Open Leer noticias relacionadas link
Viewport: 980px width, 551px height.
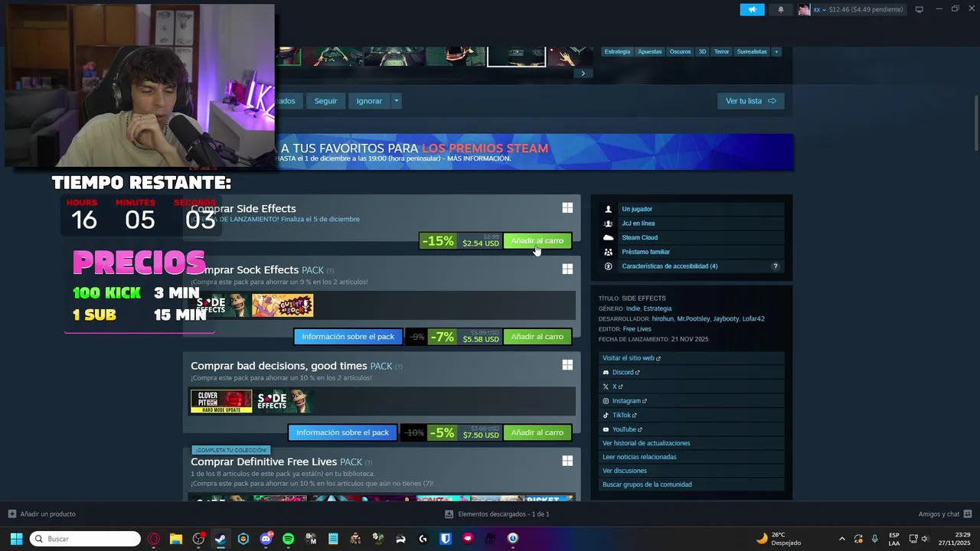pyautogui.click(x=639, y=457)
